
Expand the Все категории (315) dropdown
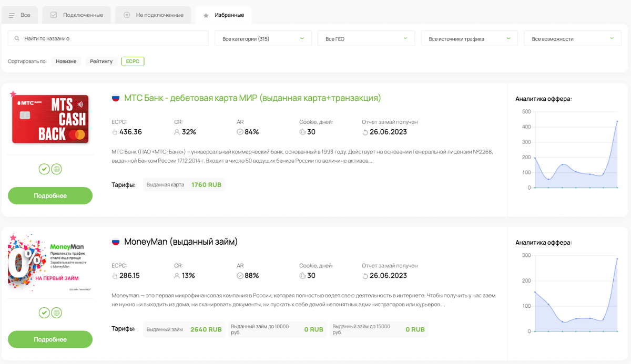(263, 39)
